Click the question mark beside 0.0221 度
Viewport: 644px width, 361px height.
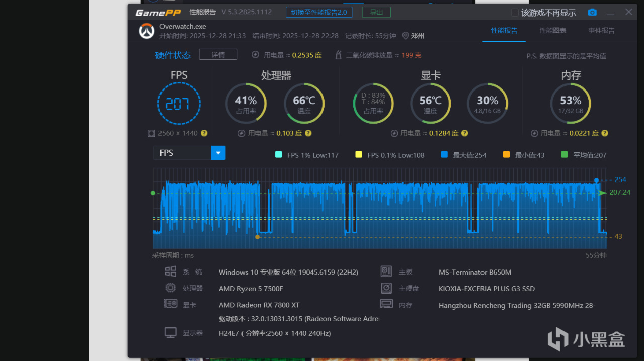coord(604,133)
